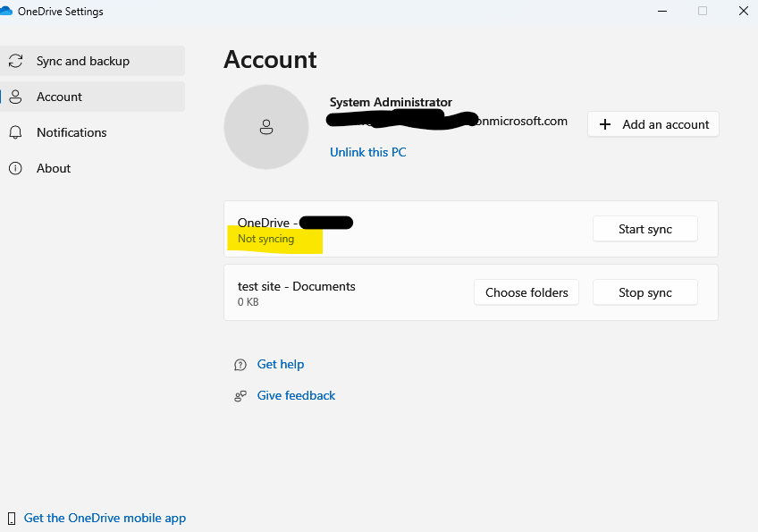Click the OneDrive cloud icon in title bar

point(10,11)
